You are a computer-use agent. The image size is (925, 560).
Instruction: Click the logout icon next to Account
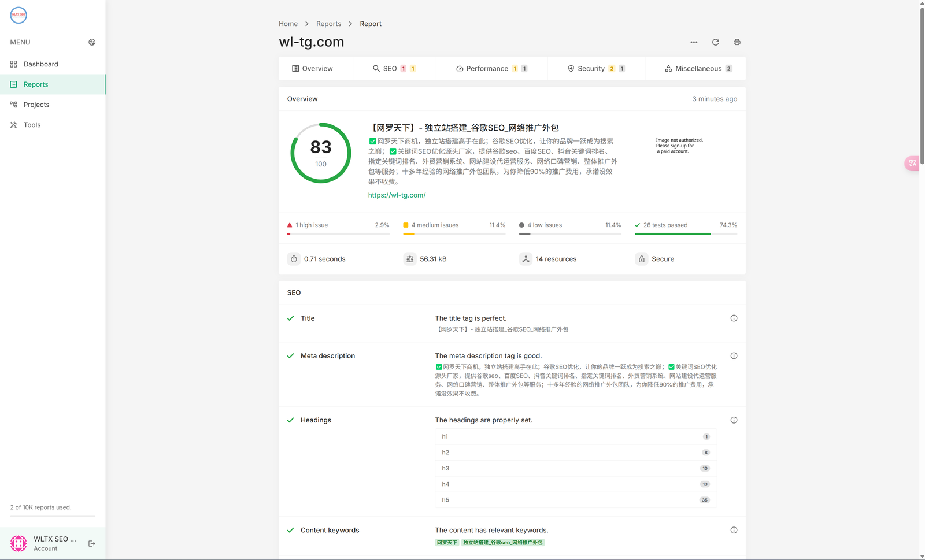pos(92,544)
